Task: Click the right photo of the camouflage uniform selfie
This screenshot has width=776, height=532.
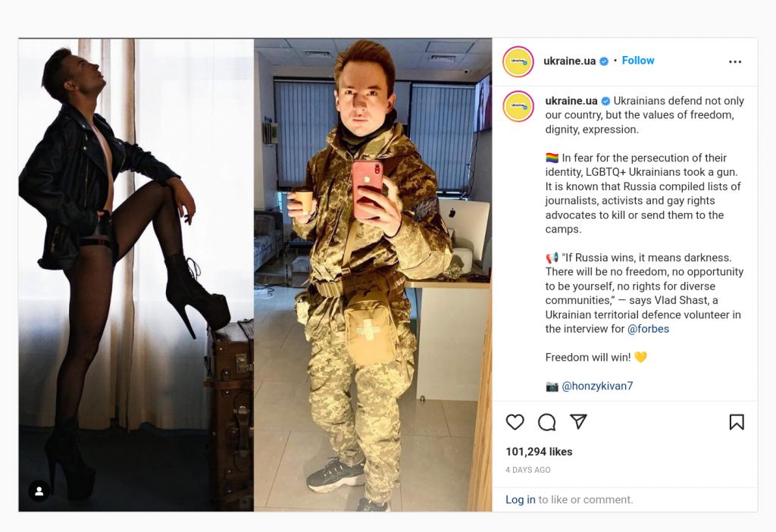Action: [x=373, y=274]
